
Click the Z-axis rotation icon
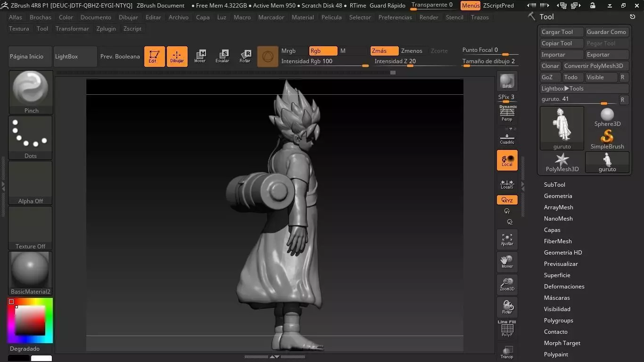[510, 222]
